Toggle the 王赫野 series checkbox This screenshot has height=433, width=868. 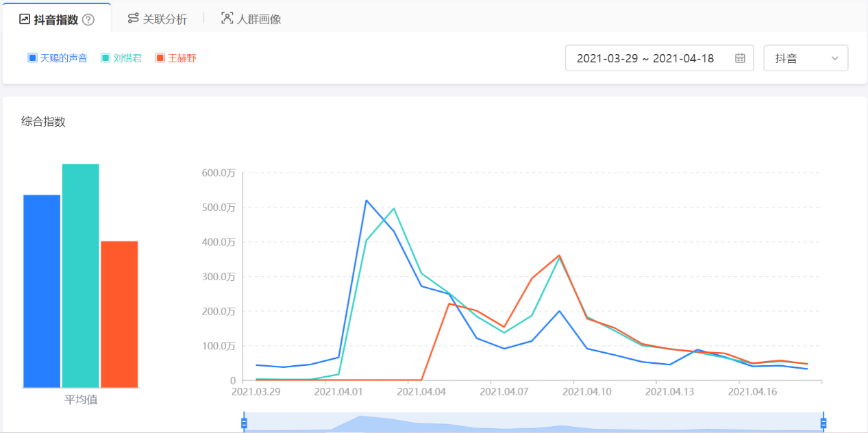tap(160, 58)
